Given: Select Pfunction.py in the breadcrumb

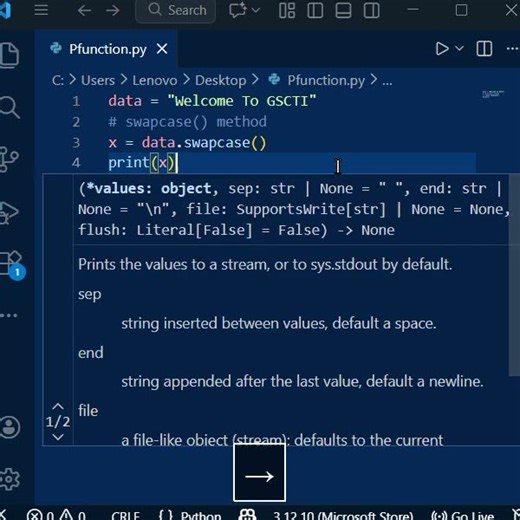Looking at the screenshot, I should [x=326, y=80].
